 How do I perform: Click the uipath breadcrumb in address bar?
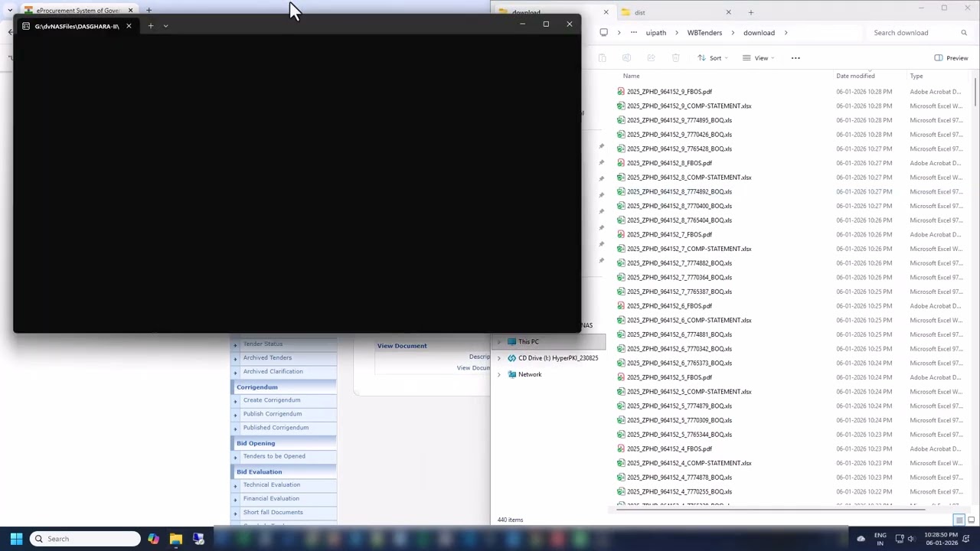pyautogui.click(x=656, y=33)
